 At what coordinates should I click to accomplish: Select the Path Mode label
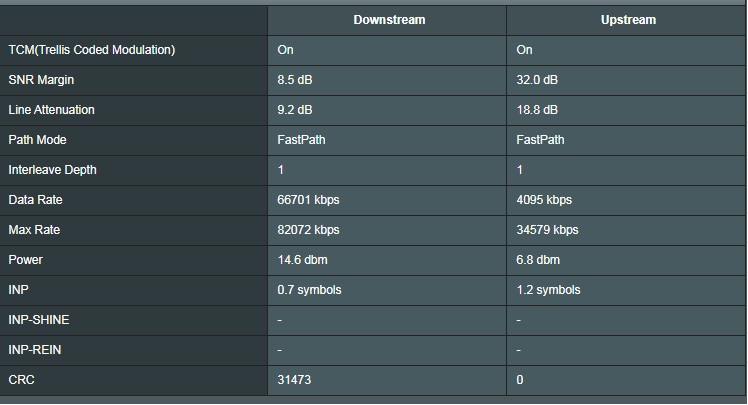37,140
